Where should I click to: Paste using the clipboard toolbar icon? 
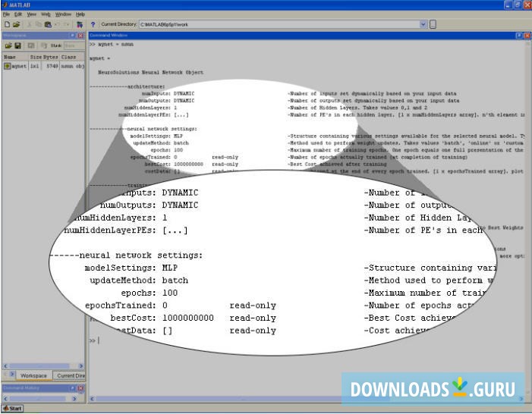click(48, 24)
